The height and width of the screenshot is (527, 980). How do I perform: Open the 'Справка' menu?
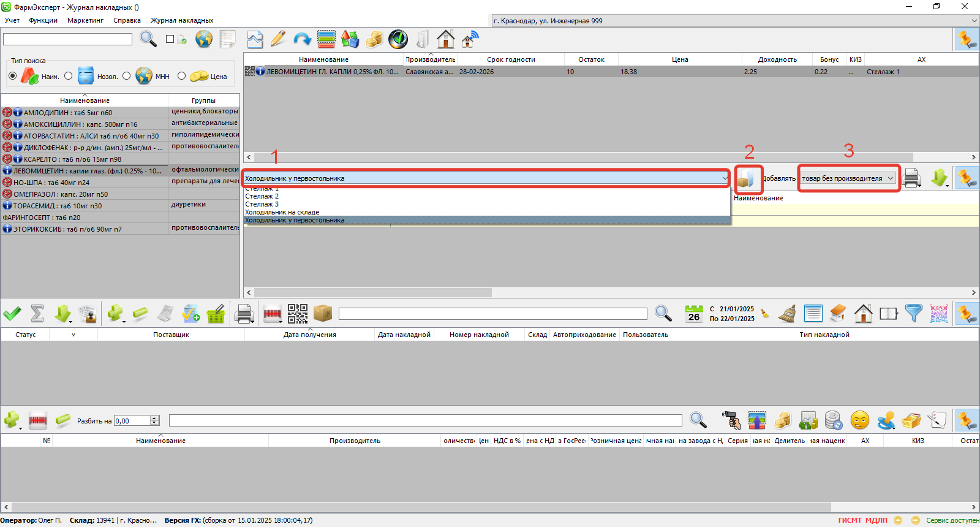pyautogui.click(x=127, y=20)
